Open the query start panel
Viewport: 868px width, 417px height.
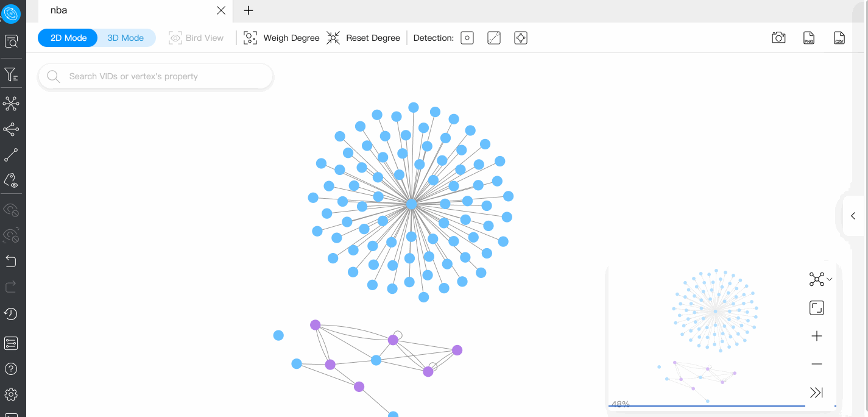[x=11, y=41]
